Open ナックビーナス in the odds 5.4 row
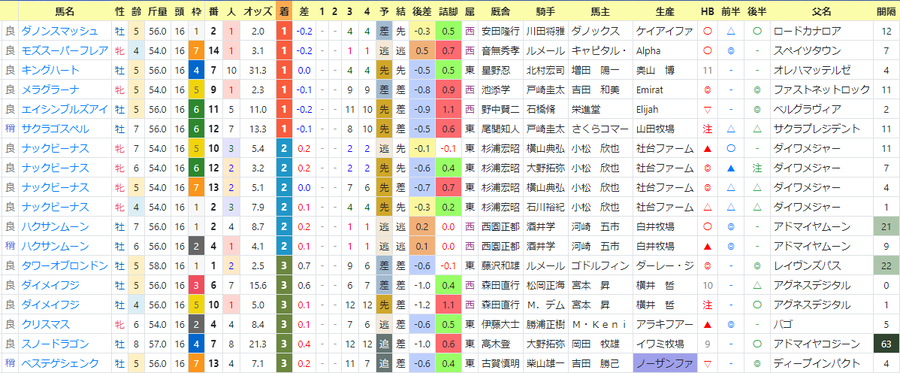900x373 pixels. [55, 148]
